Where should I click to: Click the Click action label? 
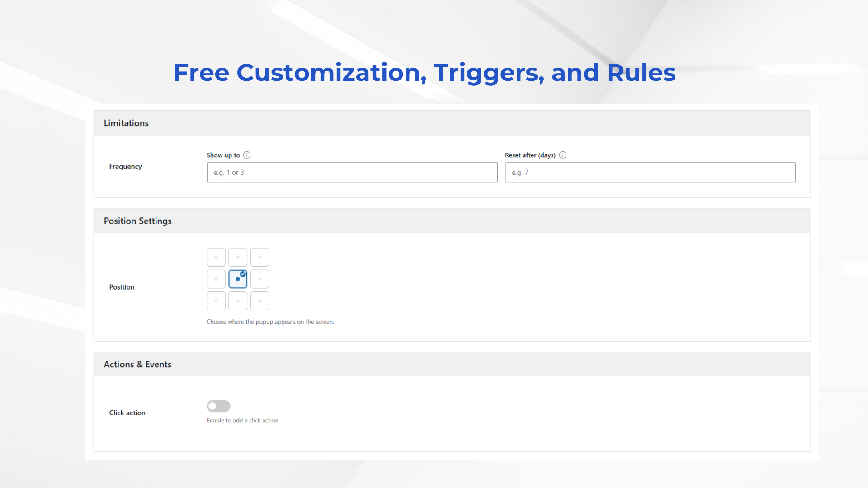click(x=127, y=413)
